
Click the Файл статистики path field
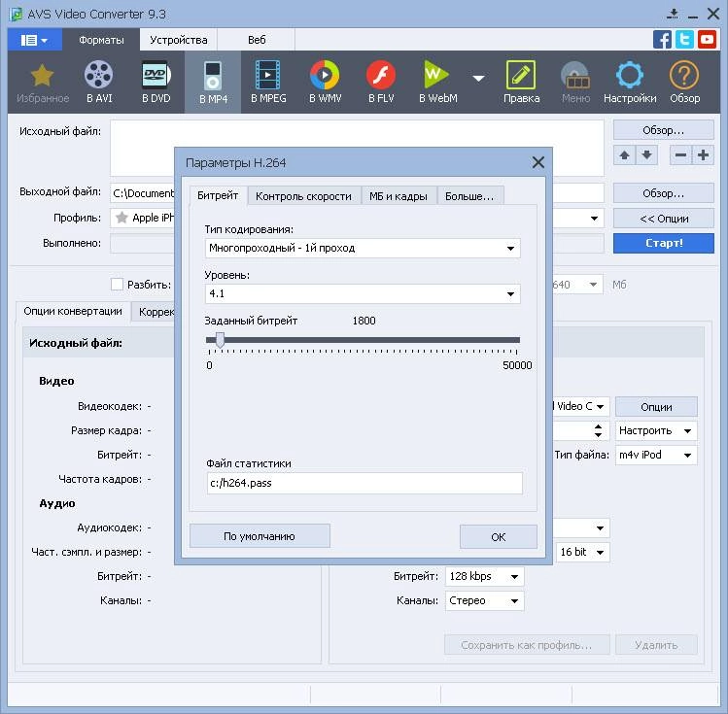[364, 483]
